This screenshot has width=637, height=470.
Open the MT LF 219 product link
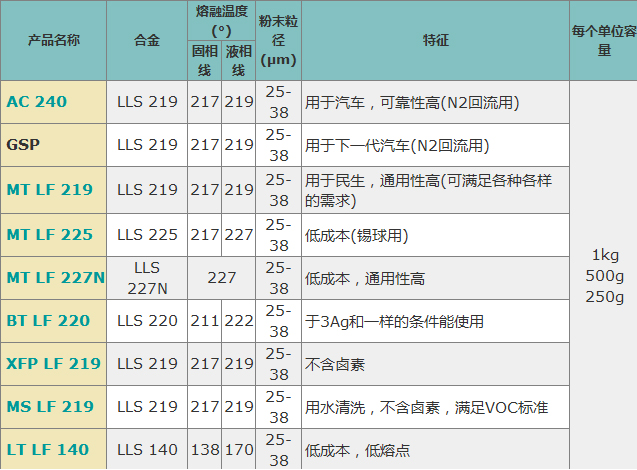click(49, 189)
